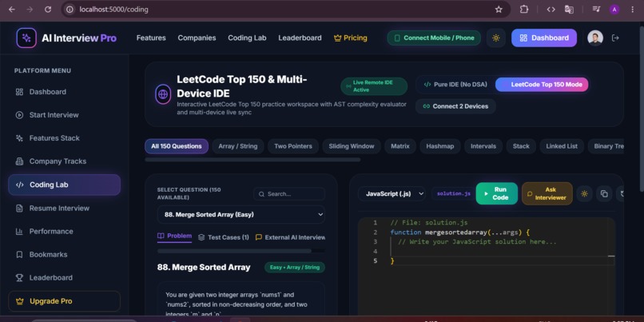Open the JavaScript (.js) language dropdown
The width and height of the screenshot is (644, 322).
pos(392,194)
